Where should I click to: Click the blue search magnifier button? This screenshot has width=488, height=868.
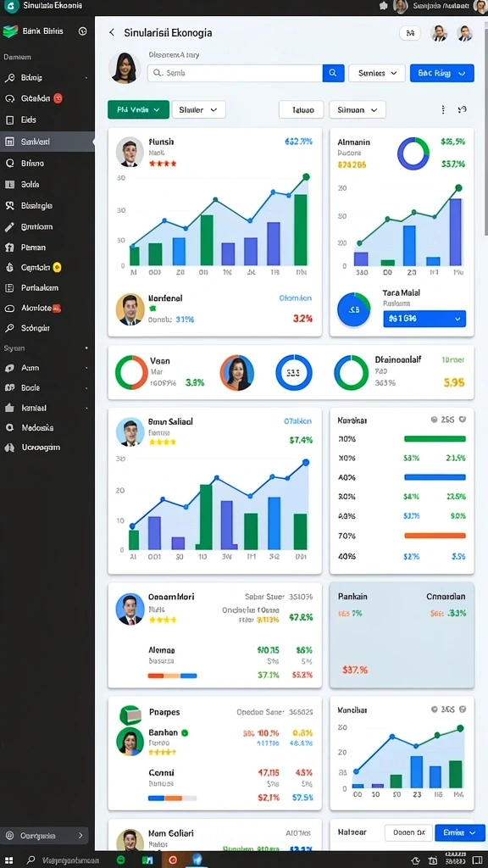pyautogui.click(x=333, y=73)
